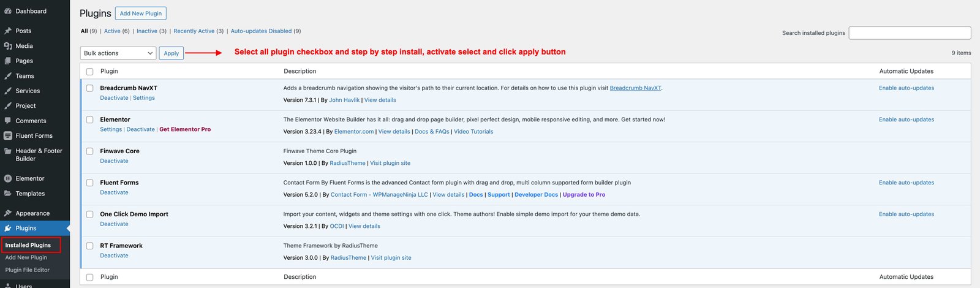Click the Project pin icon
The width and height of the screenshot is (980, 288).
[x=8, y=105]
